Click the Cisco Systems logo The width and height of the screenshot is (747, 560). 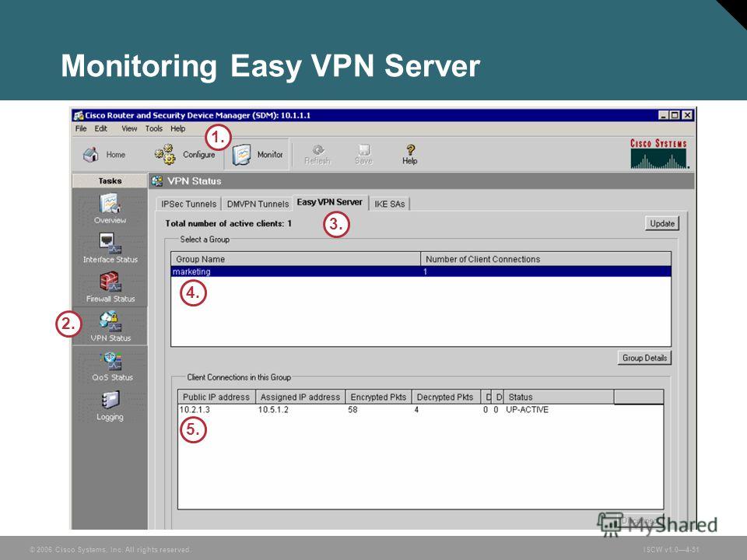[659, 154]
